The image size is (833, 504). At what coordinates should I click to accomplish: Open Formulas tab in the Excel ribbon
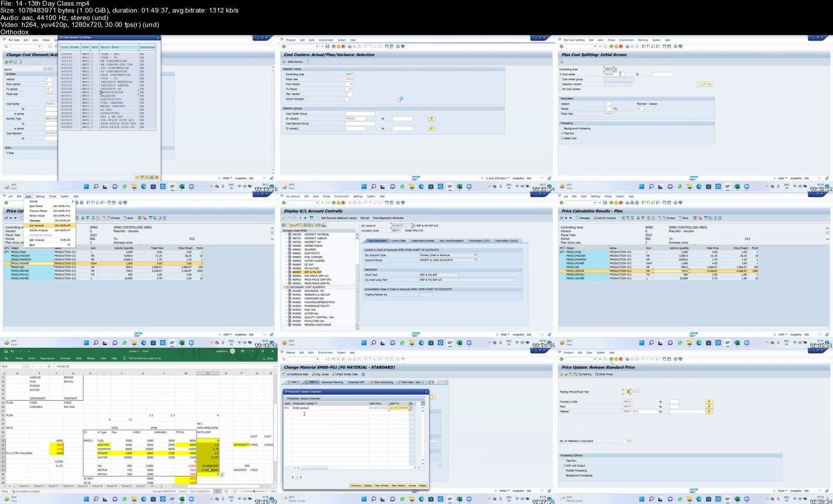[65, 358]
